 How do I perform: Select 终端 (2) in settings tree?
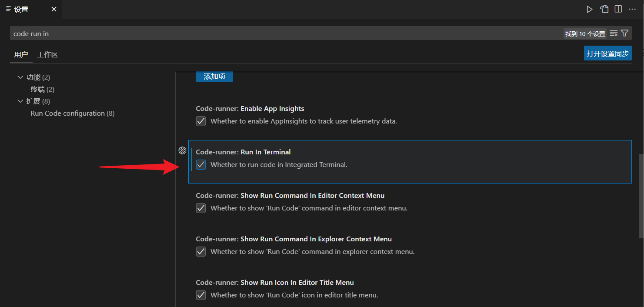(x=43, y=89)
